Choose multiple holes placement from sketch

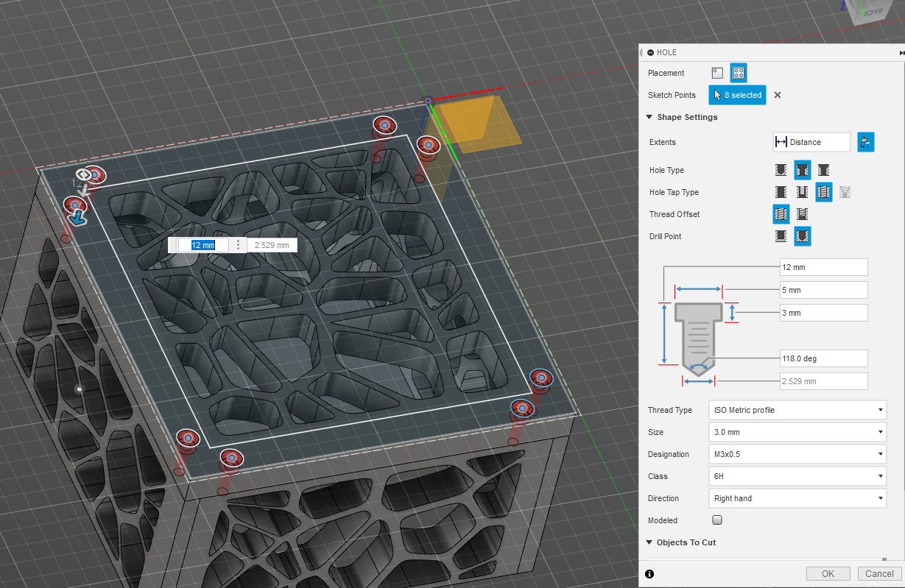(x=739, y=73)
